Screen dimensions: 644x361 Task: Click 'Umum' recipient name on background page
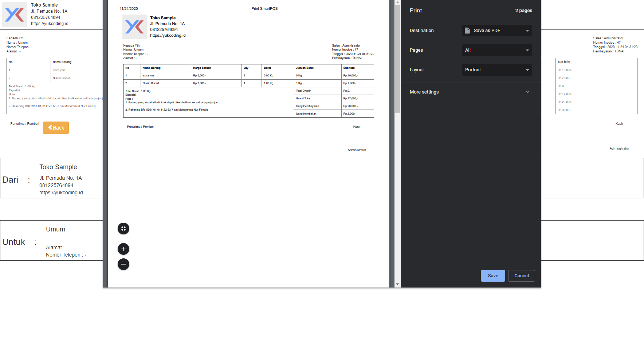[x=55, y=229]
